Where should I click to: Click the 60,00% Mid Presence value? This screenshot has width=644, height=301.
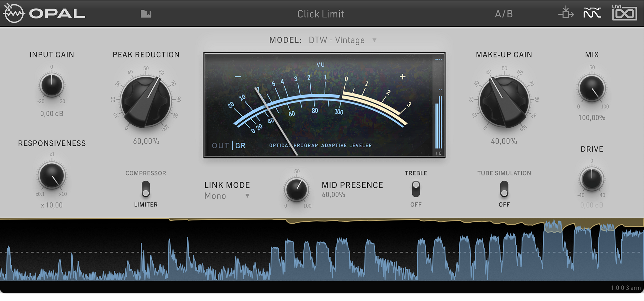coord(334,195)
